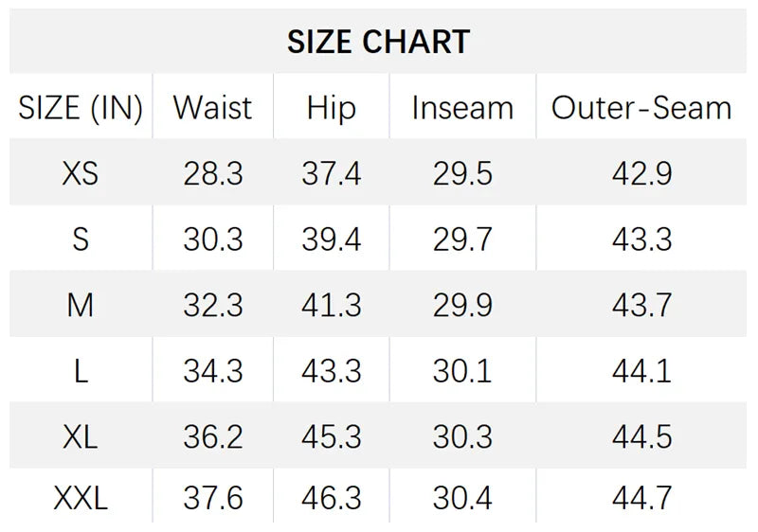Click the M inseam value 29.9
Image resolution: width=758 pixels, height=532 pixels.
[x=462, y=305]
